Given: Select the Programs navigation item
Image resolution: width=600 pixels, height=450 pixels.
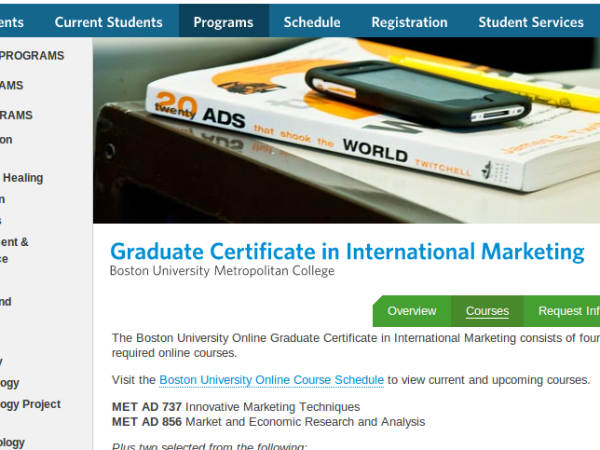Looking at the screenshot, I should (x=223, y=22).
